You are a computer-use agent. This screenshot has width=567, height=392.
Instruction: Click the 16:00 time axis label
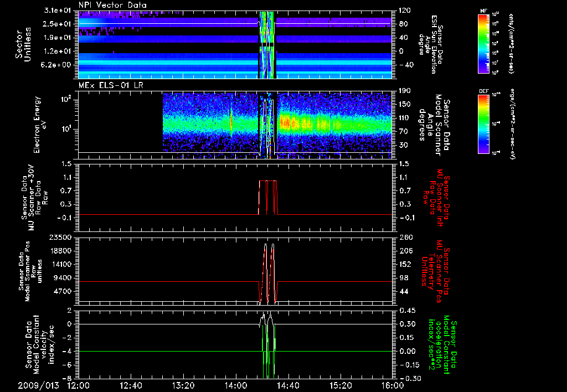[393, 385]
